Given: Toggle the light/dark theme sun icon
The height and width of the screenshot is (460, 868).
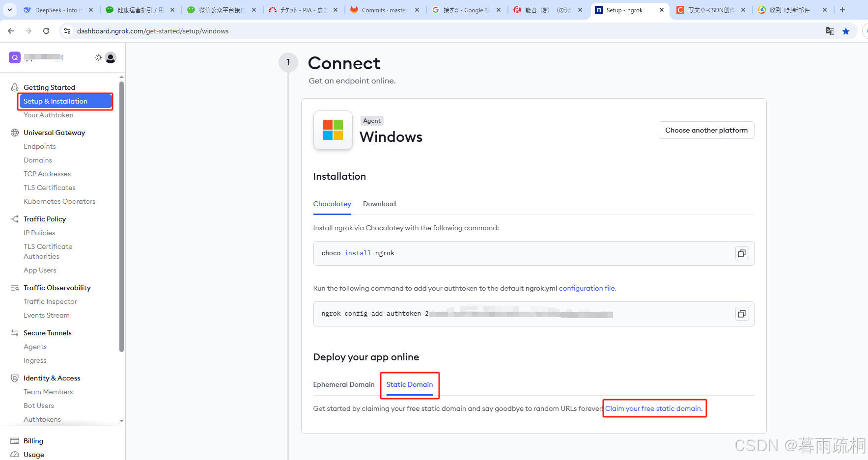Looking at the screenshot, I should (x=99, y=57).
